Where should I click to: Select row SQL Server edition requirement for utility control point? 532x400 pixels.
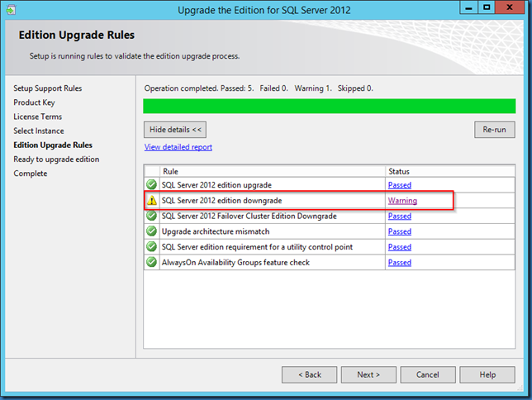point(257,247)
